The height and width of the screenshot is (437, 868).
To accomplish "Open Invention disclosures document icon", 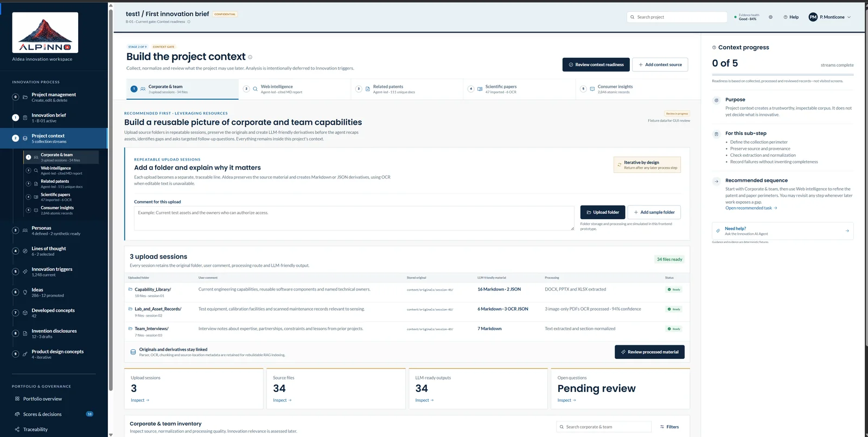I will pos(25,333).
